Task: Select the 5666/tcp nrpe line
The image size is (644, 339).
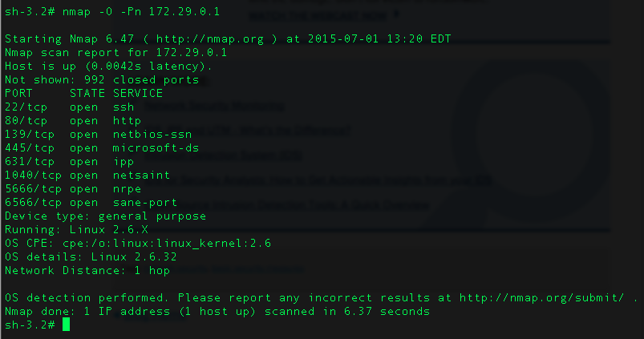Action: (73, 189)
